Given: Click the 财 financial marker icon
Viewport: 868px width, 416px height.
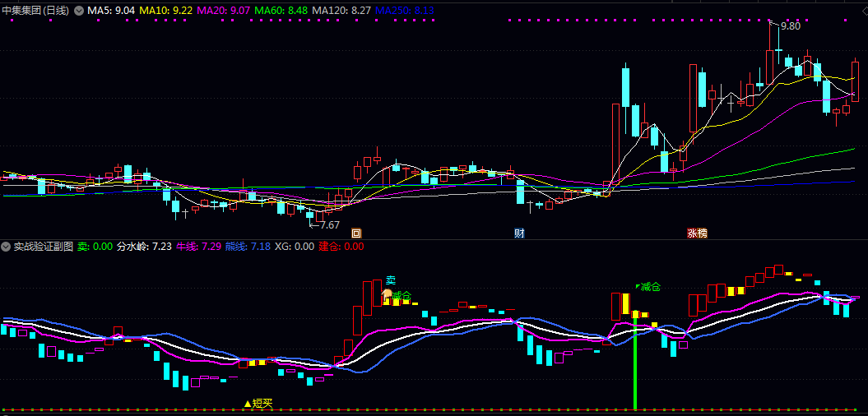Looking at the screenshot, I should (x=518, y=233).
